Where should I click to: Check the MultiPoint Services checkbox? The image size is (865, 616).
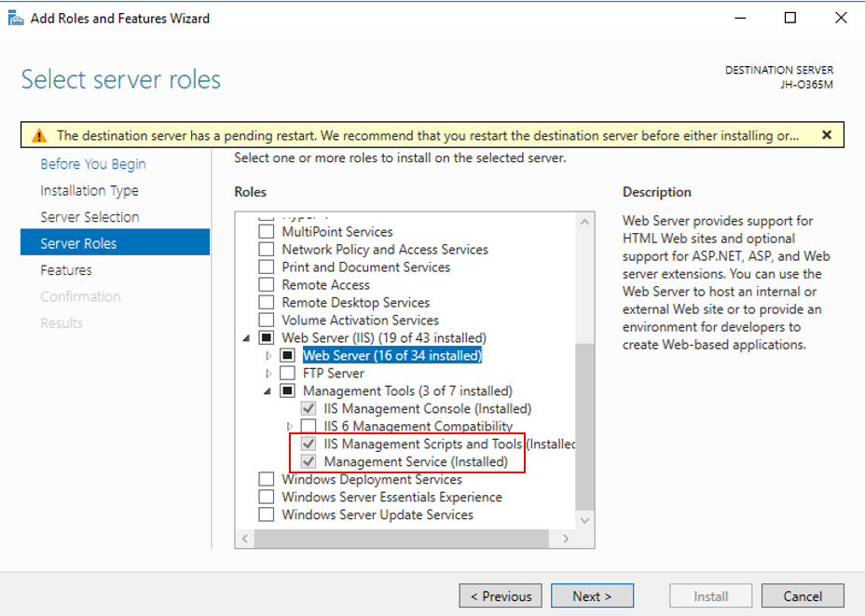tap(267, 232)
